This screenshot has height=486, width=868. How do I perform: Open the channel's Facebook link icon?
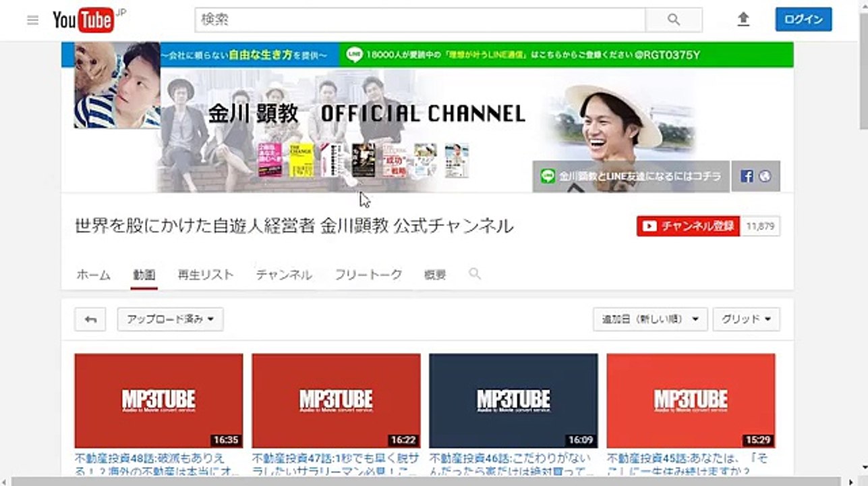coord(747,176)
